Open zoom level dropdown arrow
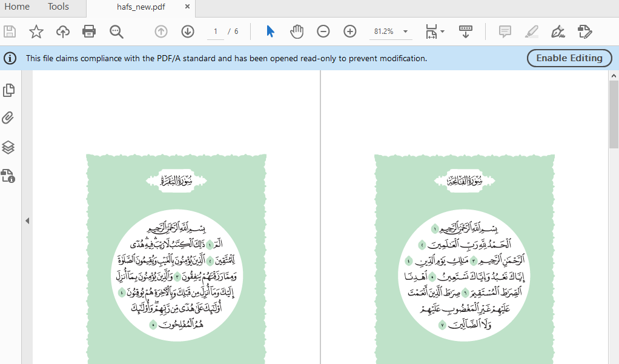 pos(405,31)
